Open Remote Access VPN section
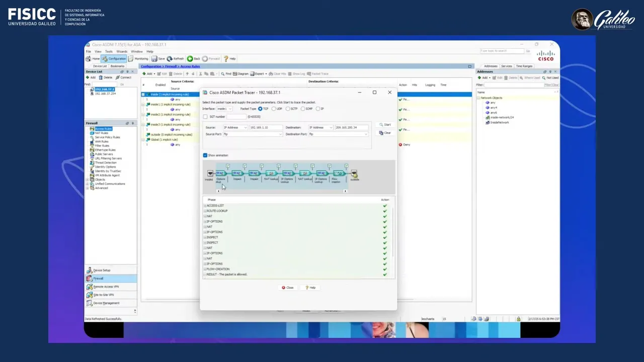Viewport: 644px width, 362px height. coord(111,287)
